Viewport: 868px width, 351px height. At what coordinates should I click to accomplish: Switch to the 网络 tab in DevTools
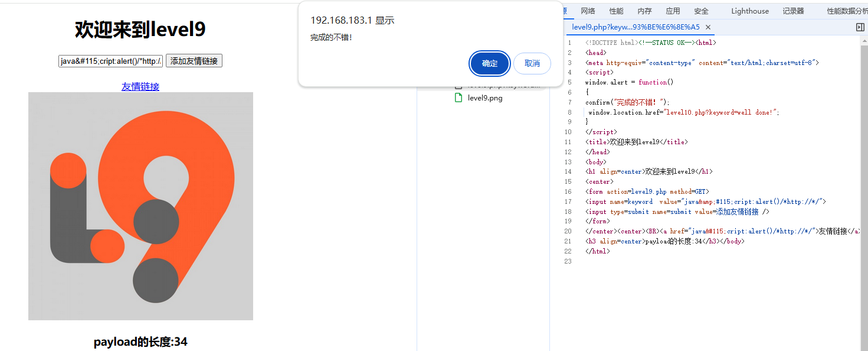coord(588,11)
